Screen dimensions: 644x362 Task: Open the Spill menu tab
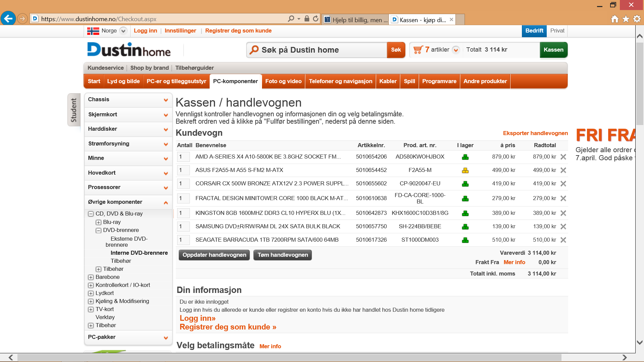tap(409, 81)
